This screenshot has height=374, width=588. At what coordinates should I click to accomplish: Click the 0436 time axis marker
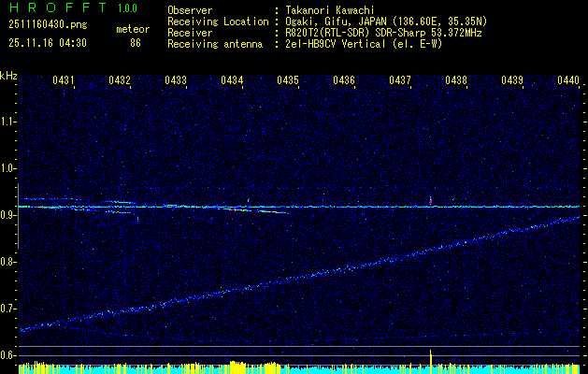click(344, 79)
